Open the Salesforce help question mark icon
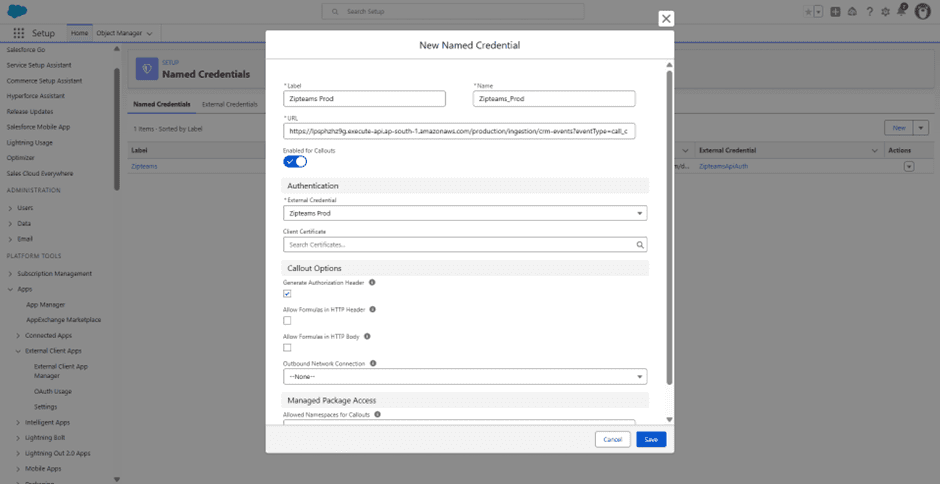This screenshot has height=484, width=940. [x=869, y=11]
